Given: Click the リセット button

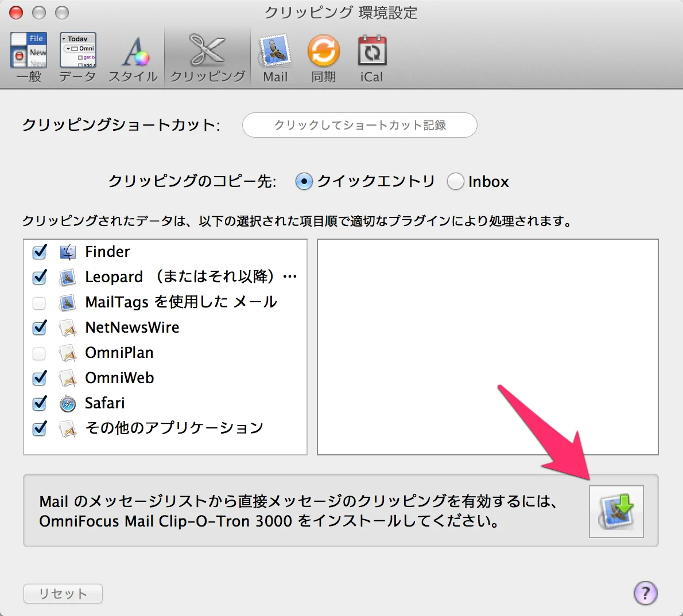Looking at the screenshot, I should click(x=63, y=594).
